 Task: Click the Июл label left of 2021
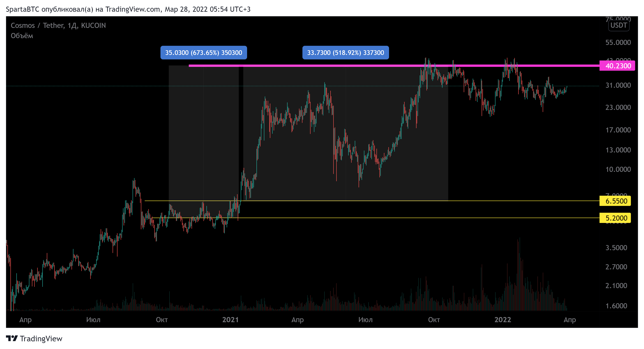click(93, 319)
